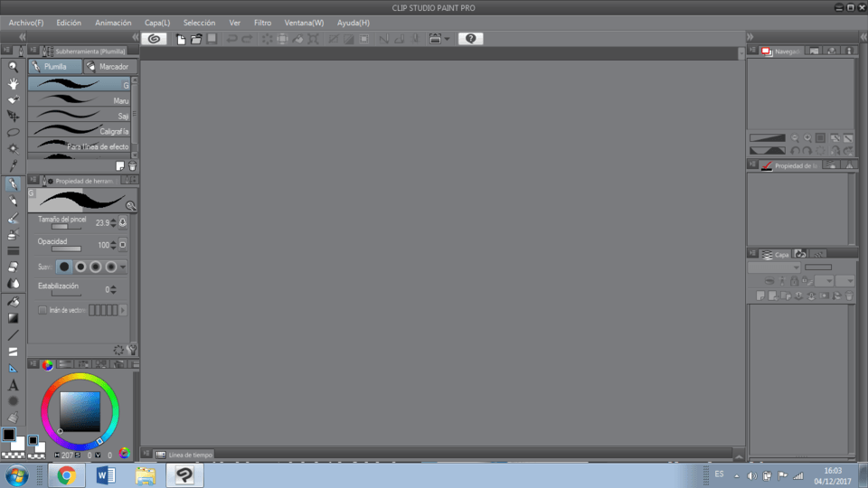Select the Text tool
This screenshot has height=488, width=868.
pyautogui.click(x=13, y=385)
